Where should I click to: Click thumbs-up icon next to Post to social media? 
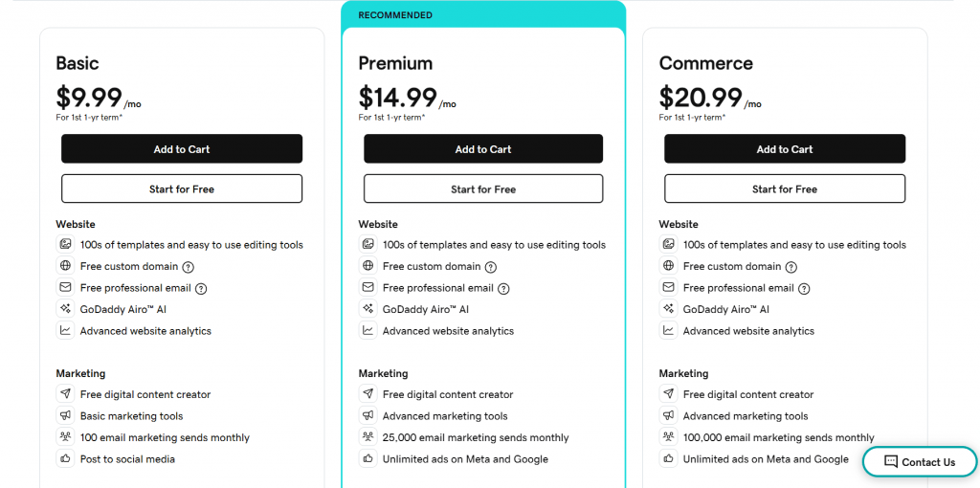point(65,459)
